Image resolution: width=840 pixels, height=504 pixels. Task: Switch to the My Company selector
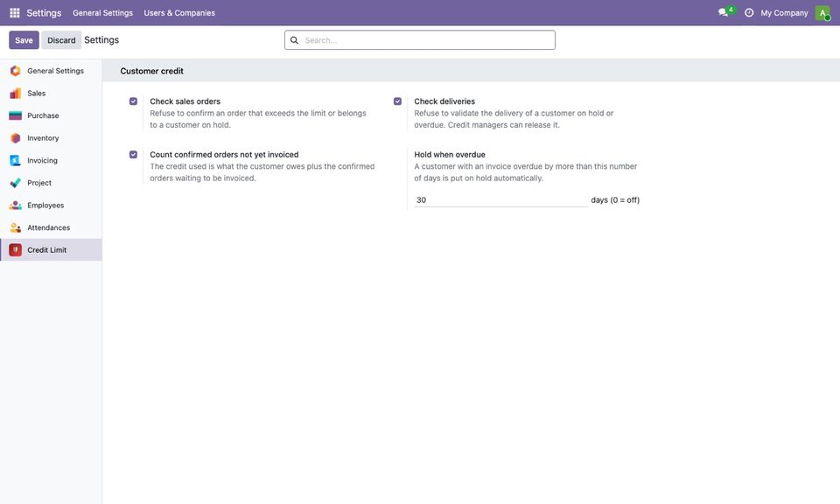784,13
